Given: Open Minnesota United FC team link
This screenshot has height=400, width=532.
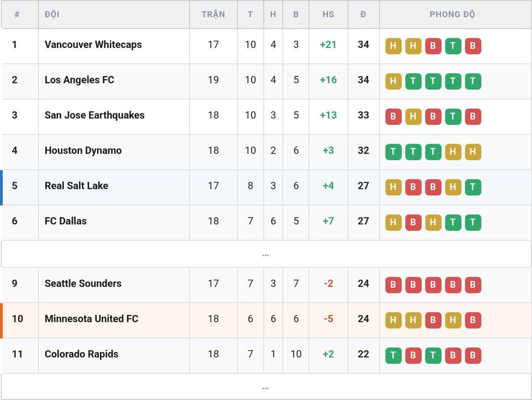Looking at the screenshot, I should click(92, 319).
